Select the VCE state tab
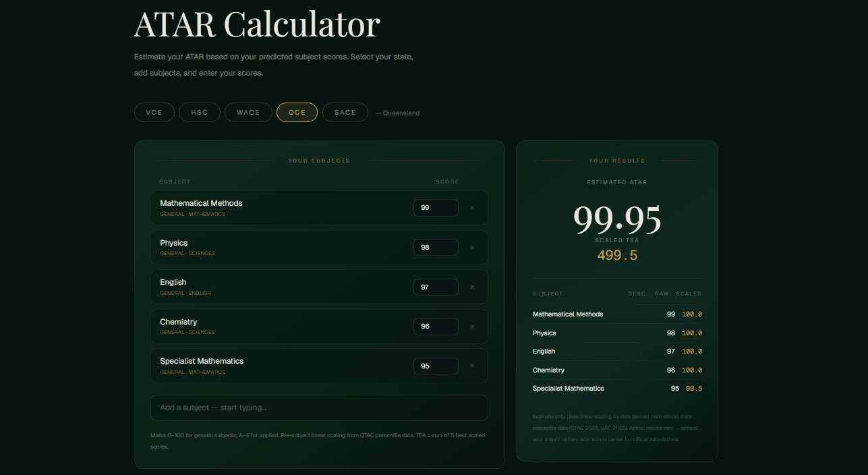The image size is (868, 475). point(154,113)
